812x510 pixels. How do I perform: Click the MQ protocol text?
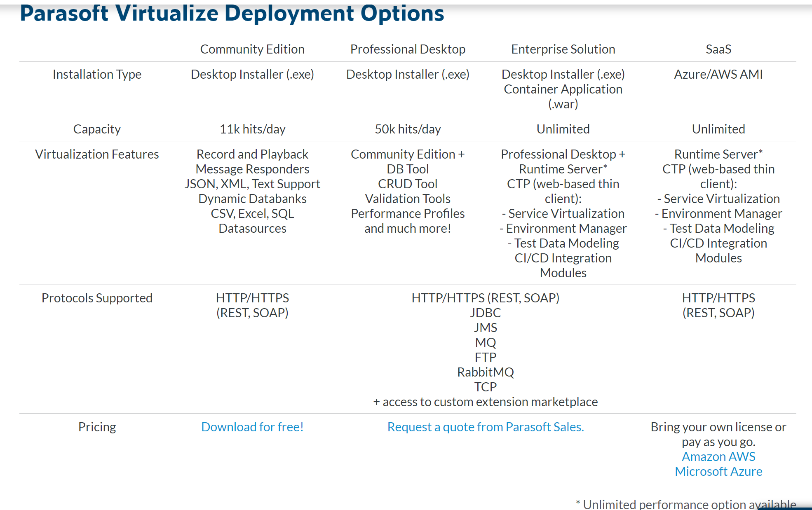[x=486, y=342]
